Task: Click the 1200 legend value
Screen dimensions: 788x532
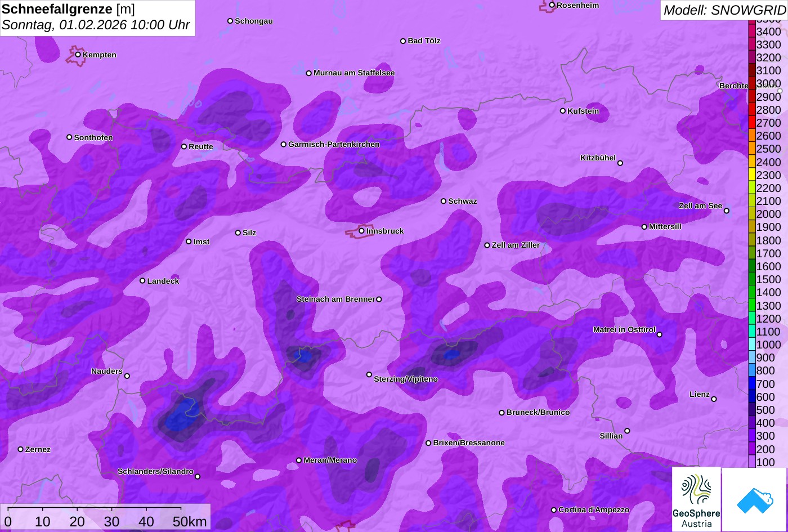Action: click(769, 319)
